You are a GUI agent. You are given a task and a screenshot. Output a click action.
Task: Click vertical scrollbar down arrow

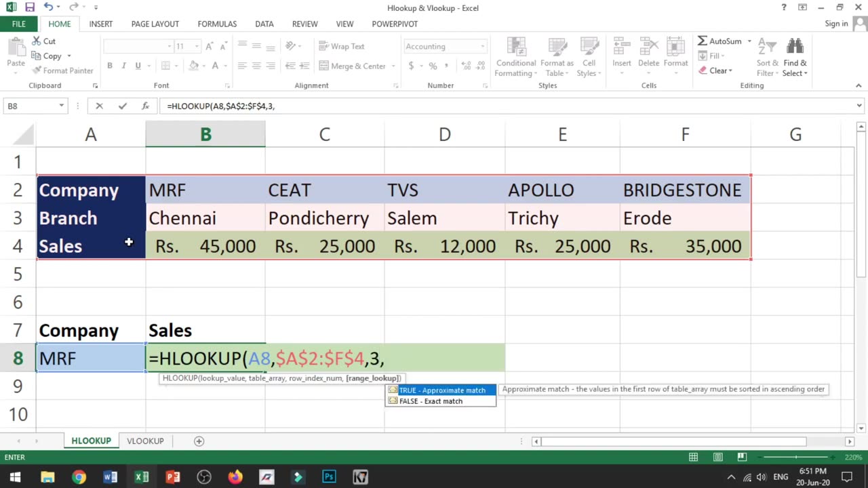tap(861, 428)
